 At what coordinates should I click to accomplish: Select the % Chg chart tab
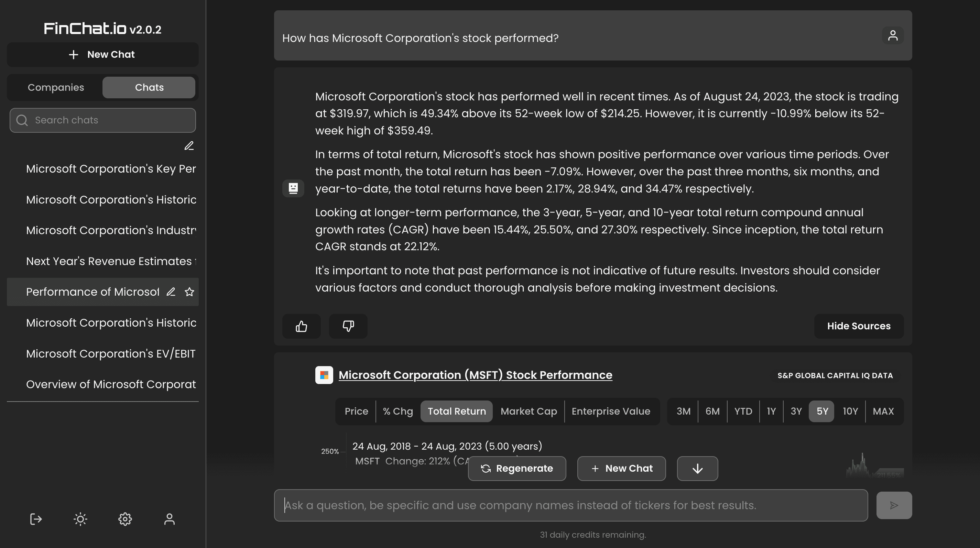click(x=398, y=411)
